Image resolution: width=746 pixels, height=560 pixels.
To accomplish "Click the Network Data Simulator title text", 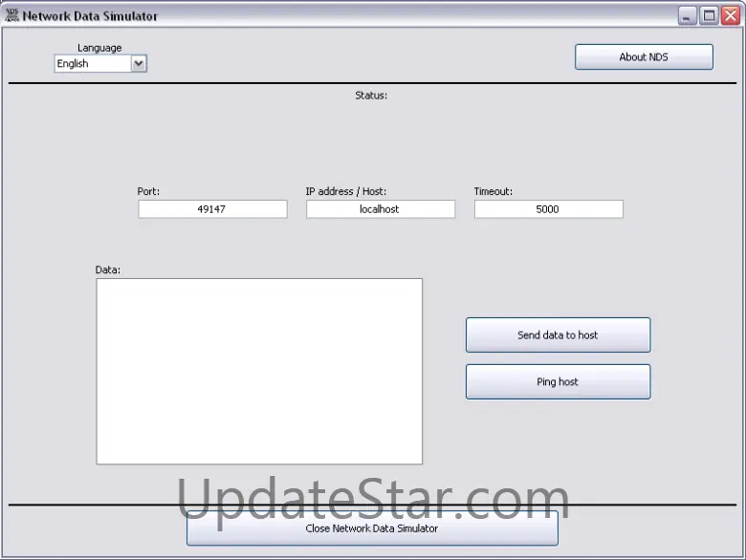I will [x=90, y=16].
